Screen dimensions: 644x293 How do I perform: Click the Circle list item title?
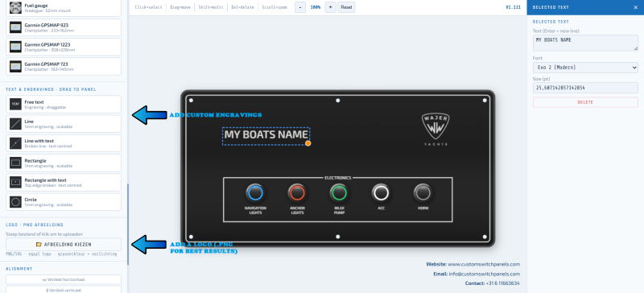(31, 200)
